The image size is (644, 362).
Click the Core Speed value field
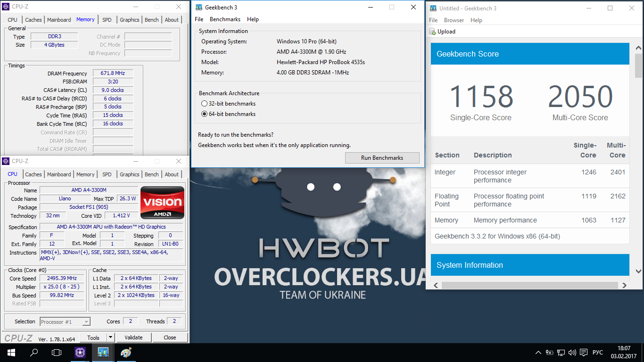[62, 279]
